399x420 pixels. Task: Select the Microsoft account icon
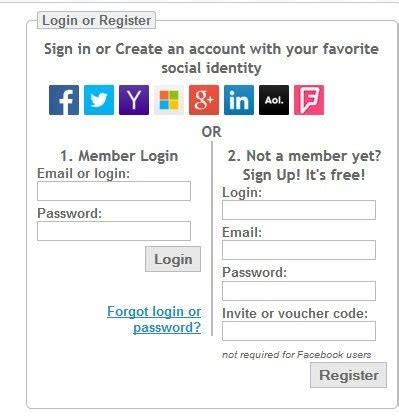point(169,100)
